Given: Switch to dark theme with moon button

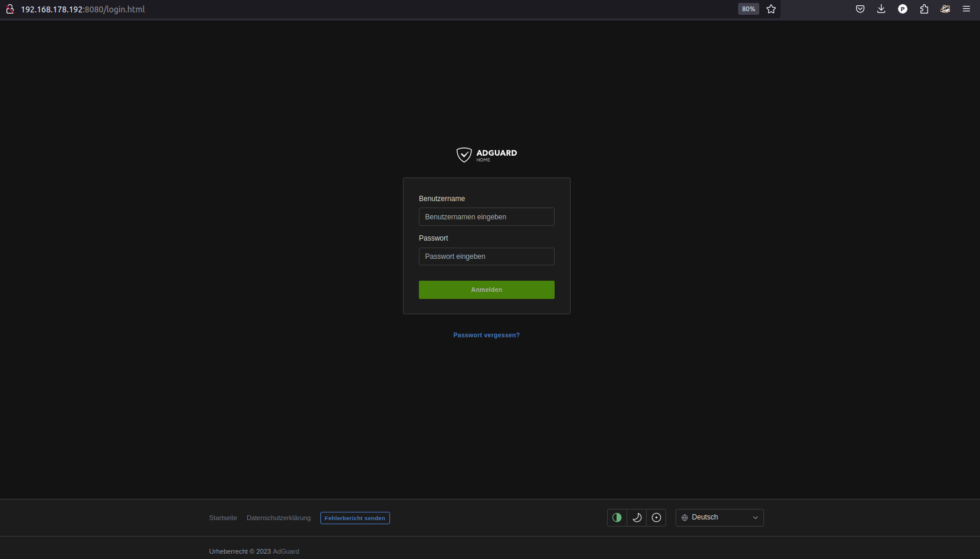Looking at the screenshot, I should [637, 518].
